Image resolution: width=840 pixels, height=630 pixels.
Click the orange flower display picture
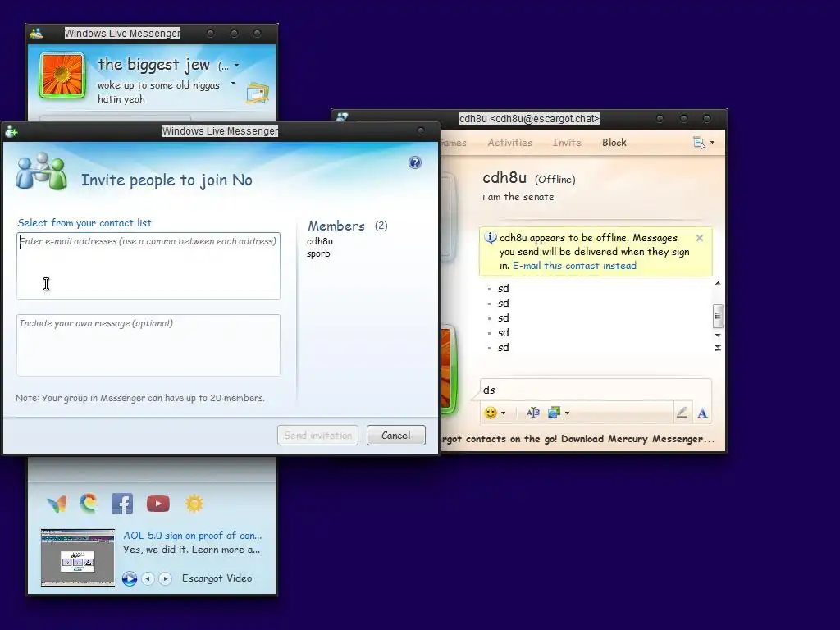[62, 75]
